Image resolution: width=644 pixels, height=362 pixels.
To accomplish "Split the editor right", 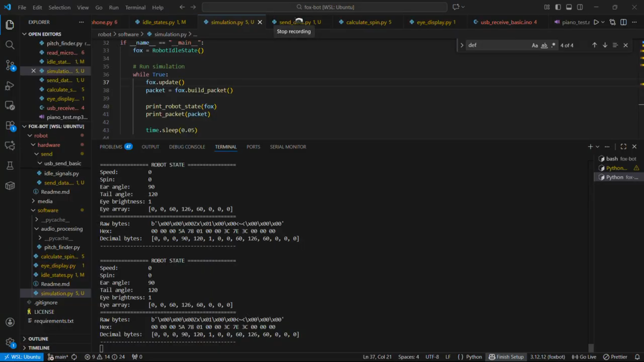I will click(x=624, y=22).
